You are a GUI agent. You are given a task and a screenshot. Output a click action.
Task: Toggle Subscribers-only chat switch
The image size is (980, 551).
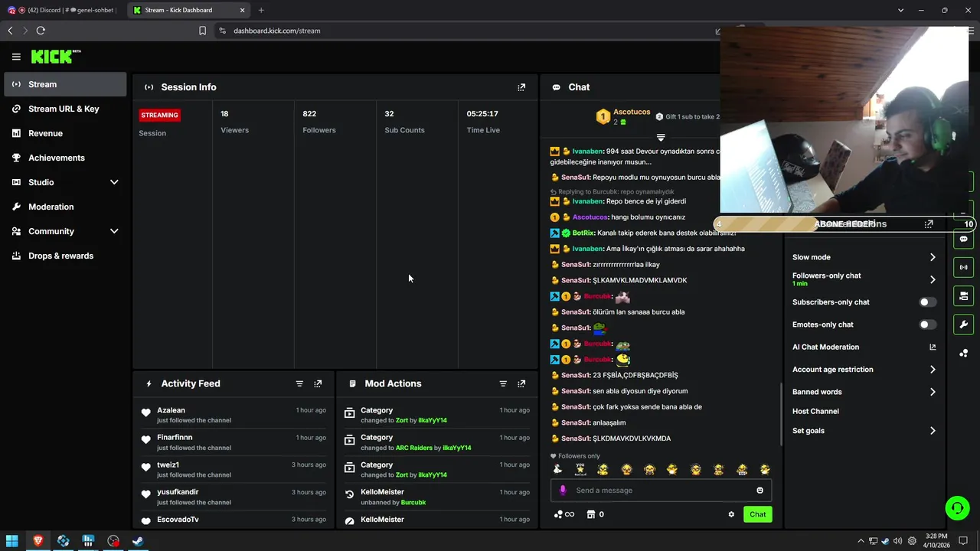tap(927, 302)
